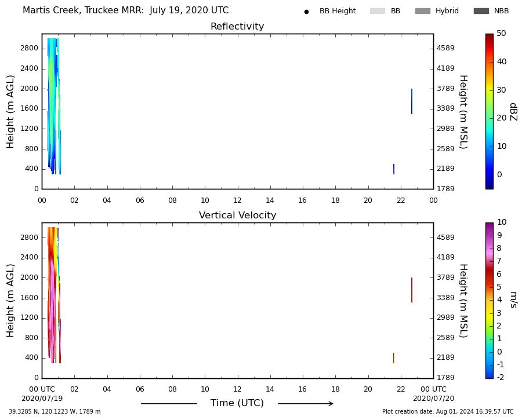This screenshot has height=420, width=522.
Task: Click the '2020/07/19' start date label
Action: [42, 399]
